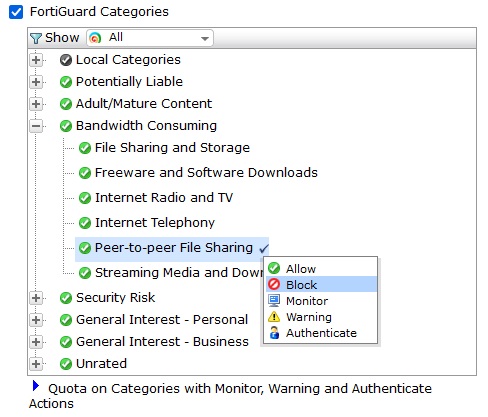Click the allow icon for Streaming Media and Download
Image resolution: width=488 pixels, height=417 pixels.
(x=85, y=273)
